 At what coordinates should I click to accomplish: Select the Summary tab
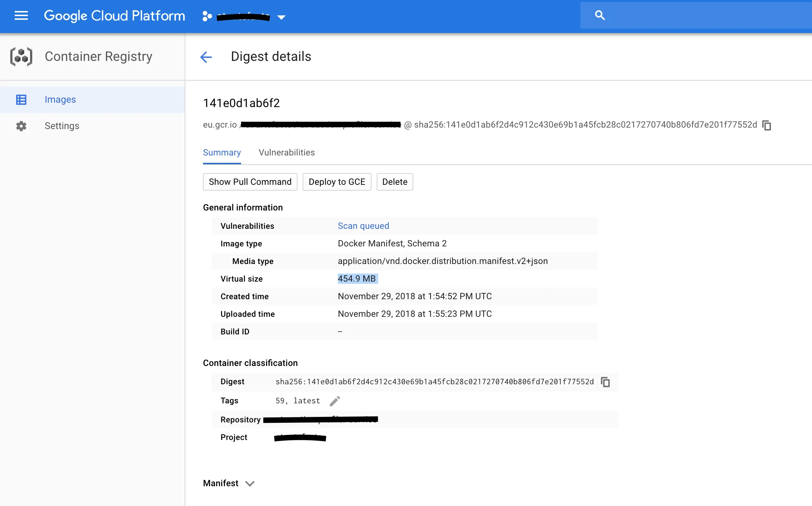[222, 153]
